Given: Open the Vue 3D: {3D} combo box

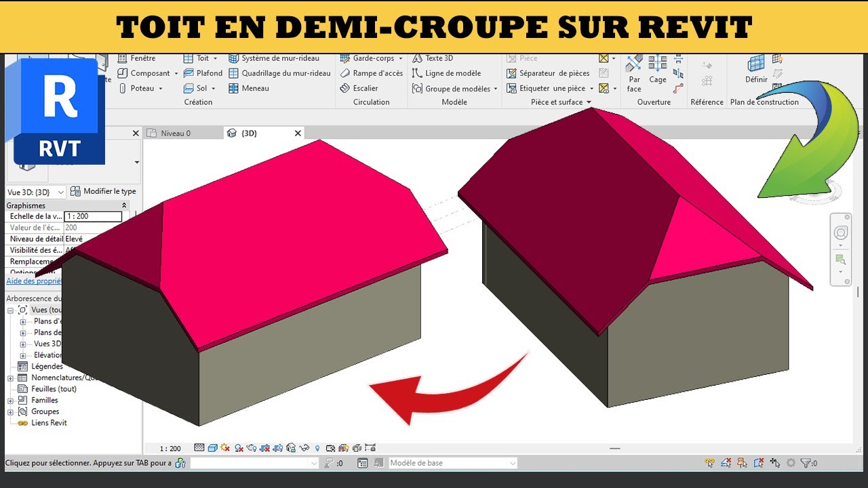Looking at the screenshot, I should [x=36, y=192].
